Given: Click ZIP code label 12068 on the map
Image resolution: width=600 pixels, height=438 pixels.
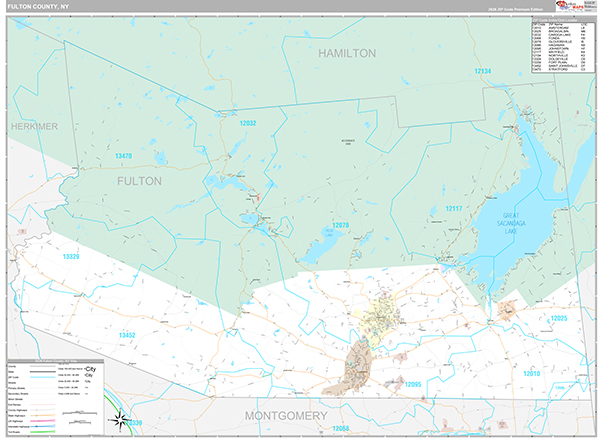Looking at the screenshot, I should [x=341, y=428].
